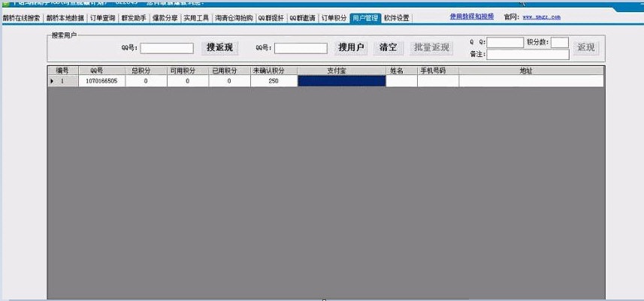Select the highlighted 支付宝 cell in row 1
This screenshot has width=644, height=301.
coord(341,80)
